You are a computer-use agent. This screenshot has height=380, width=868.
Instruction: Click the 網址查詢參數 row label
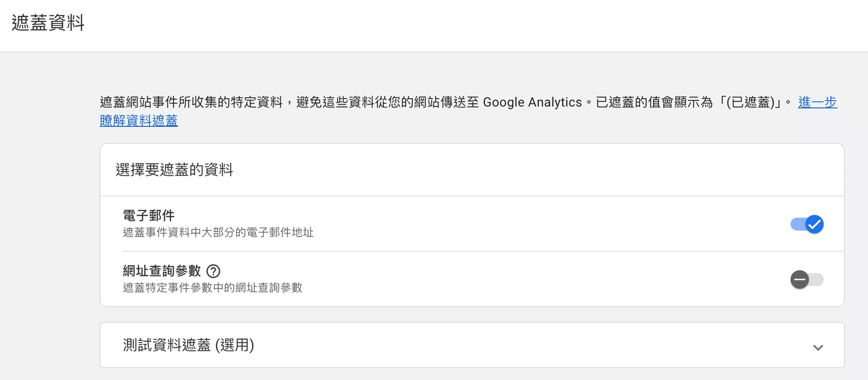tap(162, 271)
